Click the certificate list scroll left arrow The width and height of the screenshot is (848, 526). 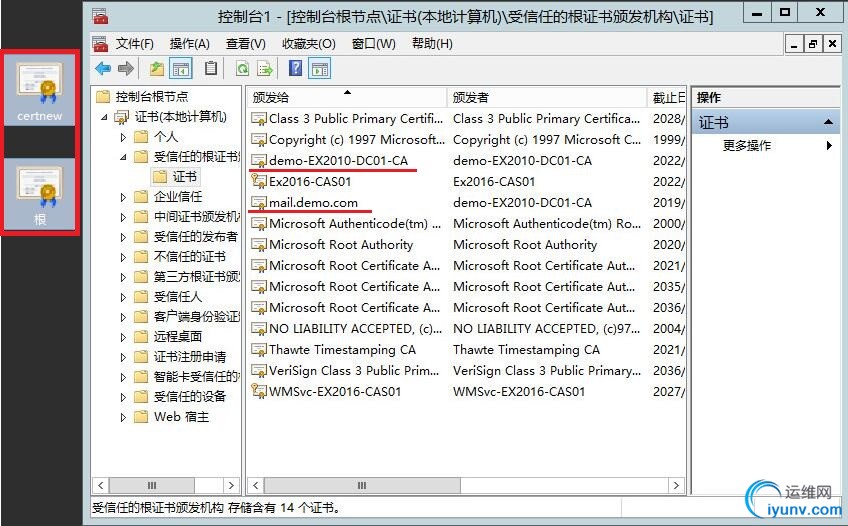pos(256,485)
